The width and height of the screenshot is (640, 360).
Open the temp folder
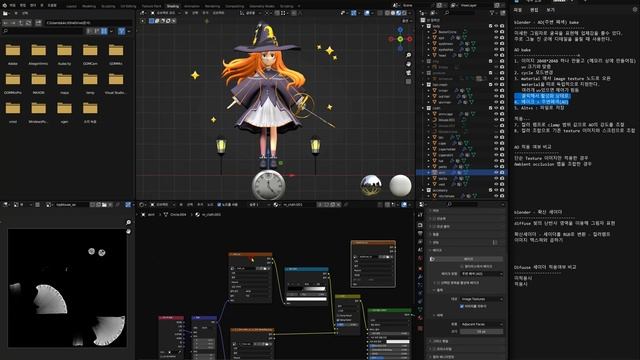[x=90, y=83]
